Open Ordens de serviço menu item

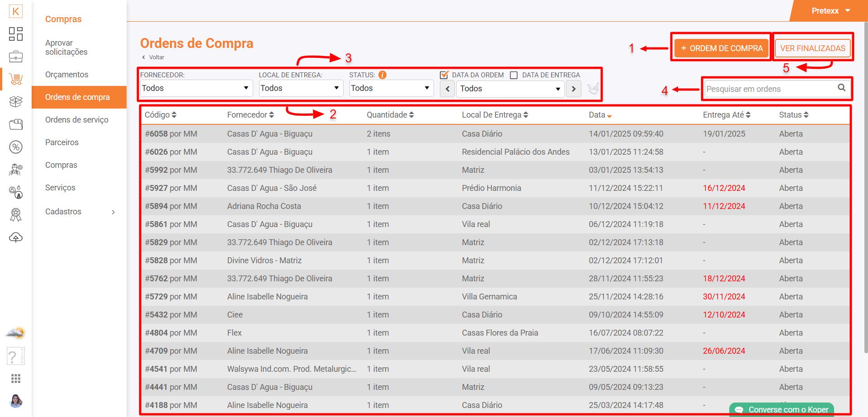77,120
